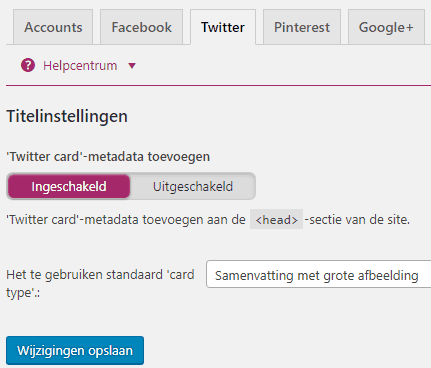Enable Twitter card metadata with Ingeschakeld

pos(69,186)
